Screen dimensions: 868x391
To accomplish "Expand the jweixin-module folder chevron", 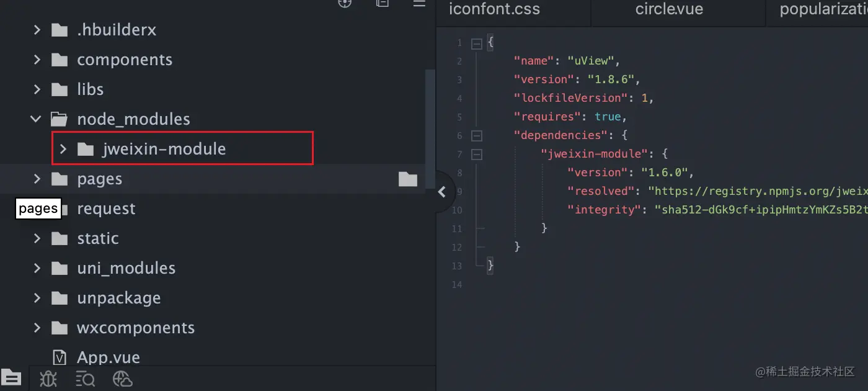I will [x=63, y=149].
